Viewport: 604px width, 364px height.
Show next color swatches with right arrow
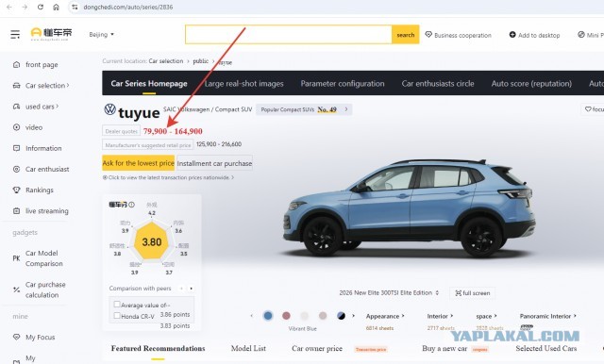click(x=353, y=316)
